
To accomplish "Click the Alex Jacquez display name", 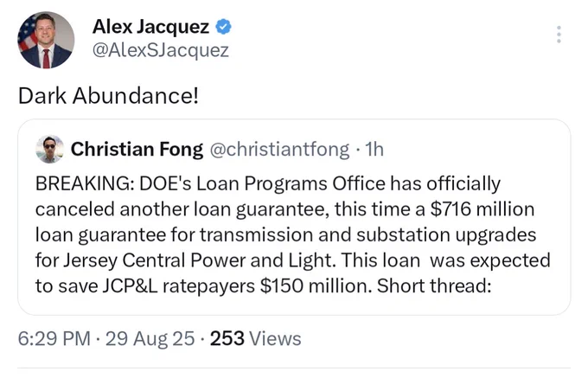I will click(150, 27).
